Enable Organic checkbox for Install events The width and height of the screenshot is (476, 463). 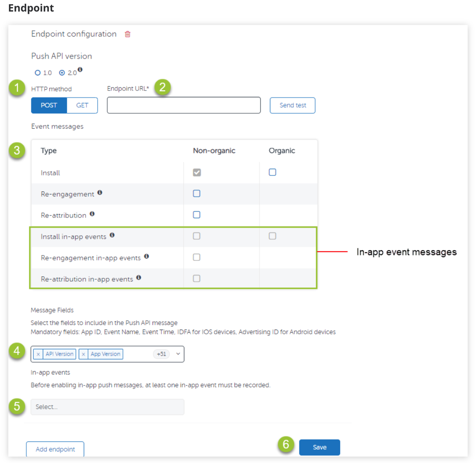pos(272,172)
